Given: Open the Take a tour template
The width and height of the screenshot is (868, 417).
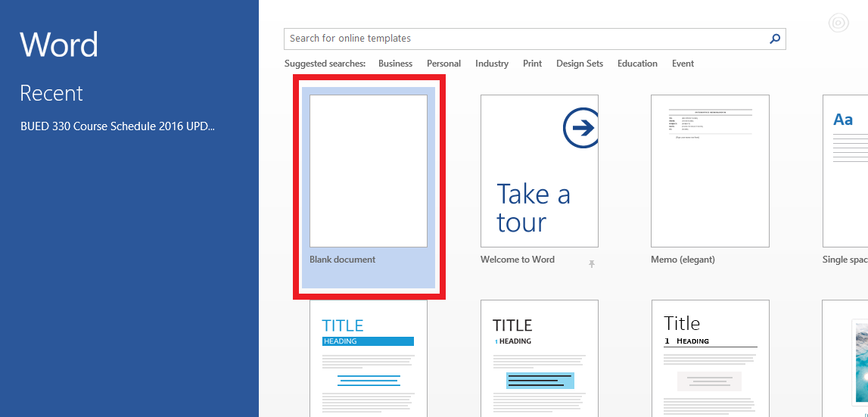Looking at the screenshot, I should coord(539,171).
